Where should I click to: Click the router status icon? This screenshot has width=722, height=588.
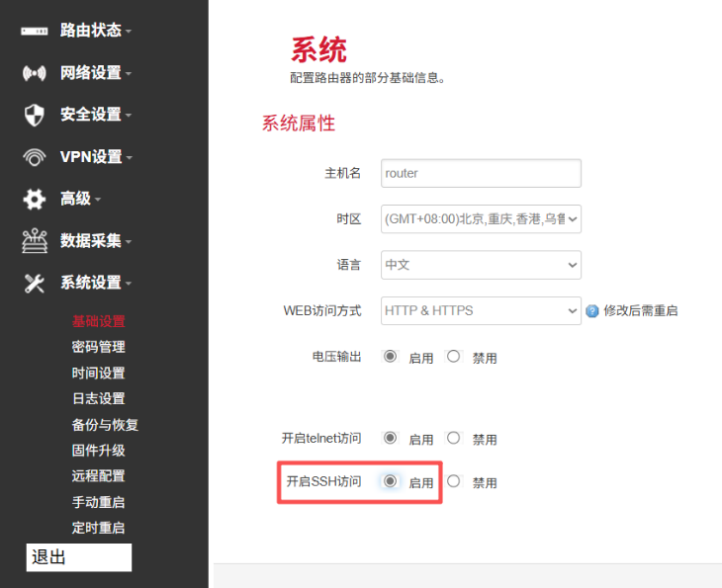(34, 31)
